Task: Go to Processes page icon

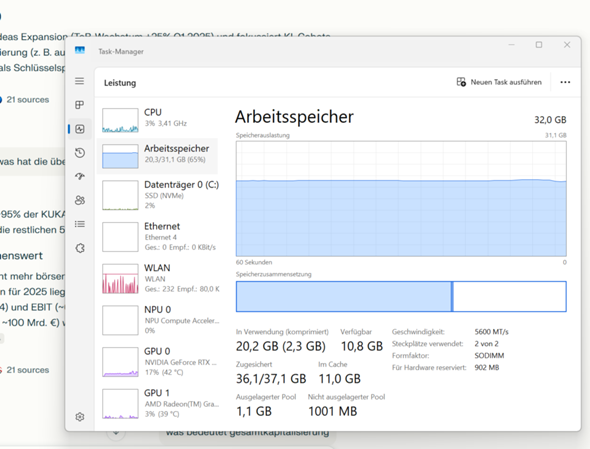Action: point(79,105)
